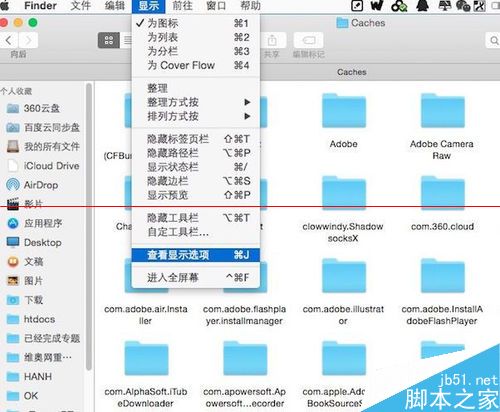The image size is (500, 412).
Task: Open 图片 in sidebar
Action: [25, 281]
